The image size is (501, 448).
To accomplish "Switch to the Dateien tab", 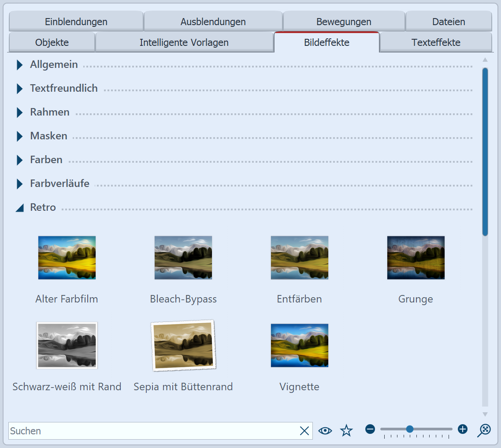I will coord(448,21).
